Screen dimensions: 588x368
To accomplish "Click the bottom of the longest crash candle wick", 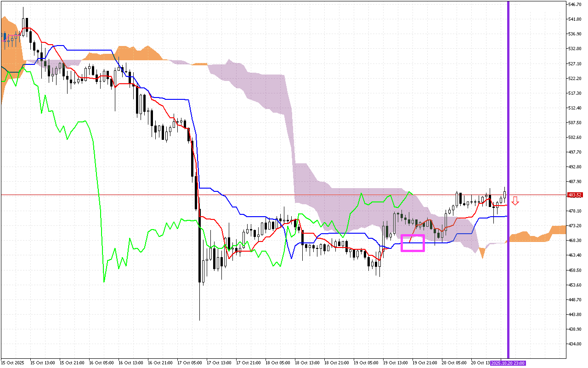I will [x=200, y=319].
